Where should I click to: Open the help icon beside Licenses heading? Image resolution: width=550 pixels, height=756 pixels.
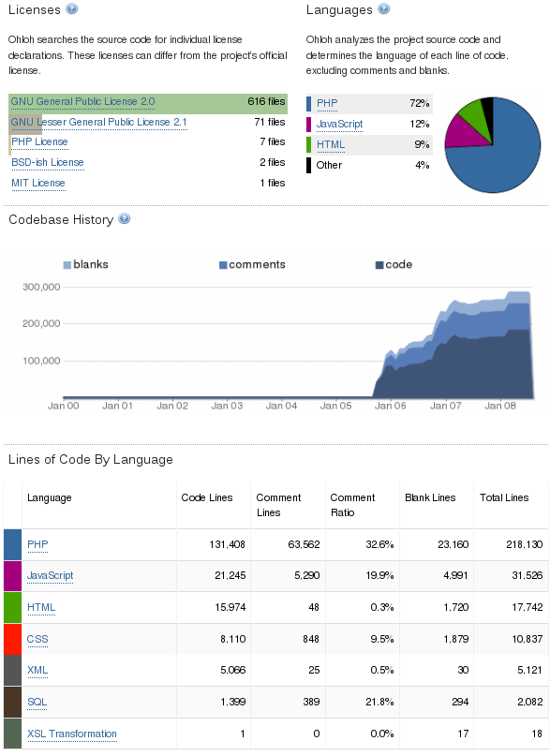click(x=72, y=8)
